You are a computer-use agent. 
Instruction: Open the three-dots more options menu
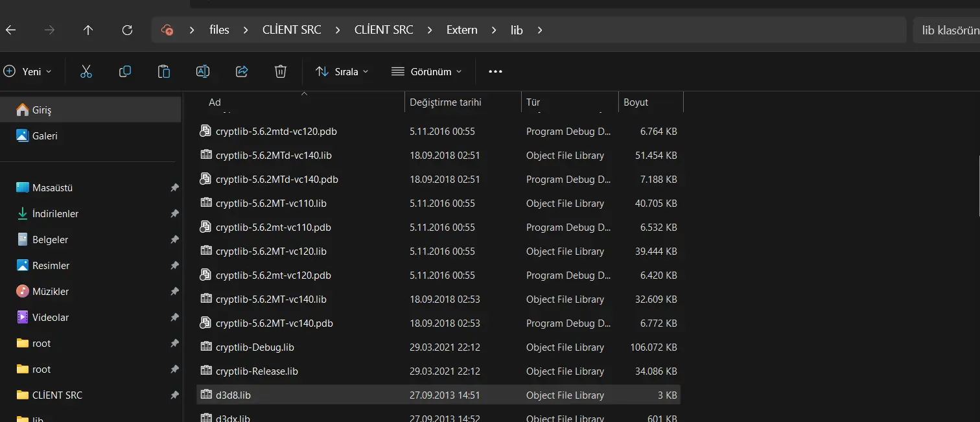pyautogui.click(x=495, y=71)
